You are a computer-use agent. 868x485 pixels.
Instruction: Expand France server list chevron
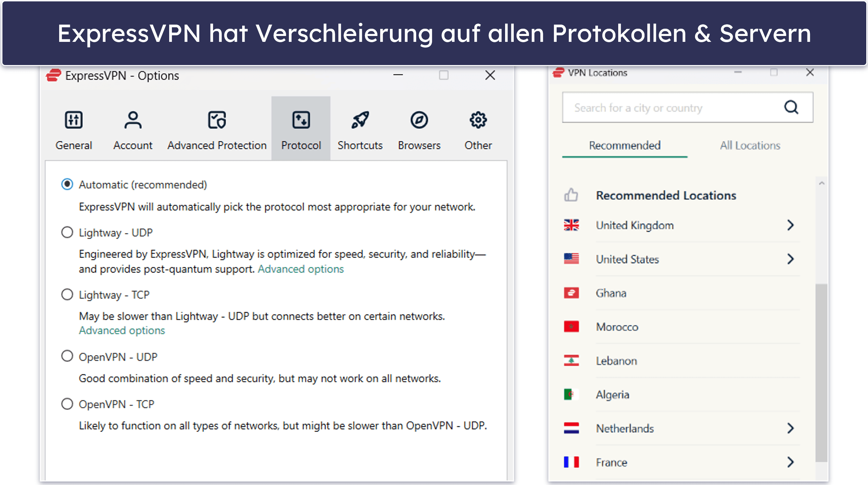pyautogui.click(x=790, y=462)
